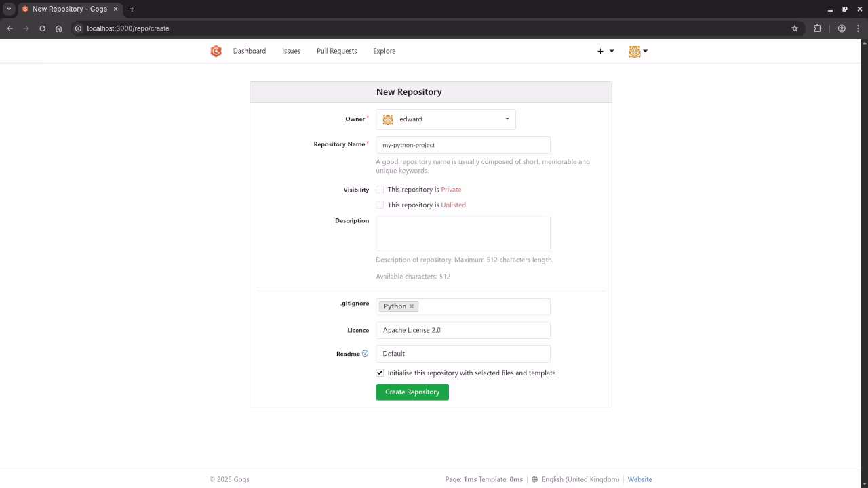Click the globe icon beside the language selector
This screenshot has width=868, height=488.
pyautogui.click(x=535, y=479)
